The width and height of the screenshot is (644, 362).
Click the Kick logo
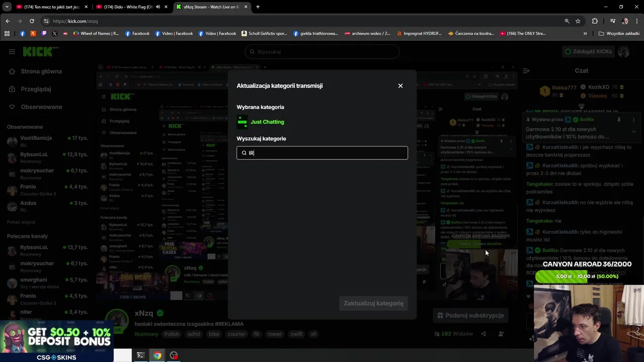click(x=41, y=51)
